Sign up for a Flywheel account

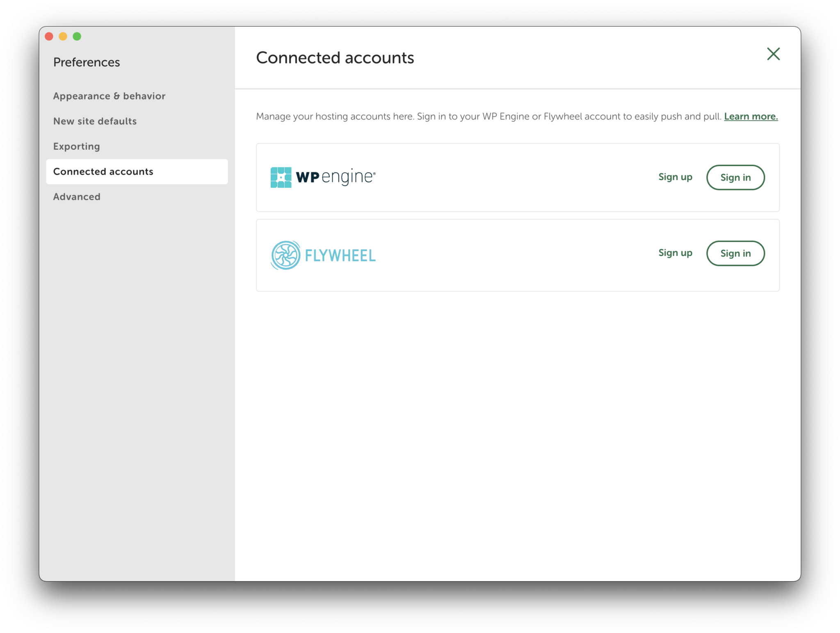click(675, 253)
